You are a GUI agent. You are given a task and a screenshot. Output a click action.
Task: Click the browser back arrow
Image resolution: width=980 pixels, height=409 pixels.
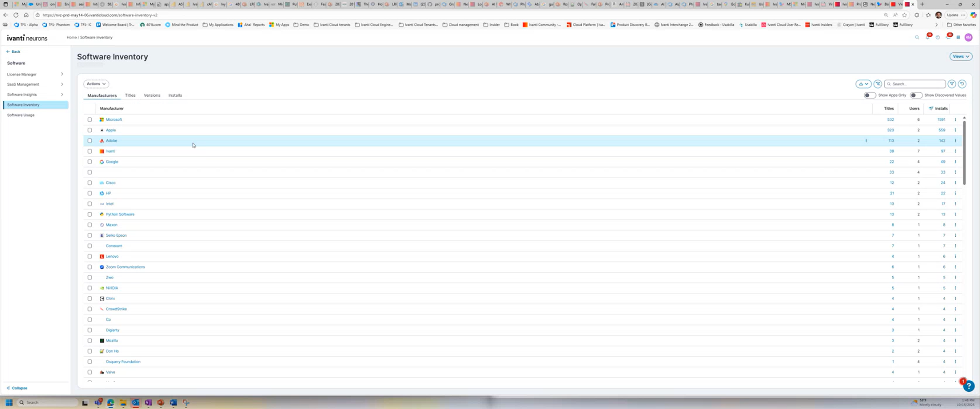click(5, 15)
